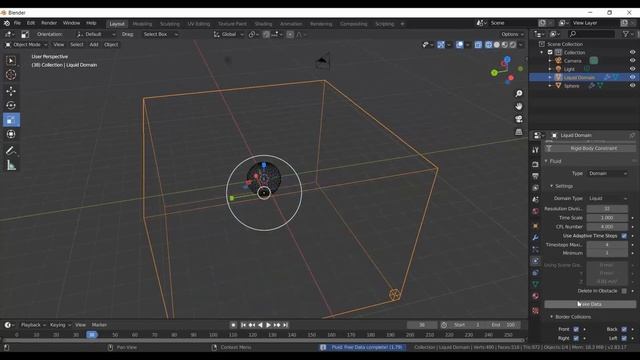This screenshot has height=360, width=640.
Task: Open the Render menu
Action: pyautogui.click(x=49, y=23)
